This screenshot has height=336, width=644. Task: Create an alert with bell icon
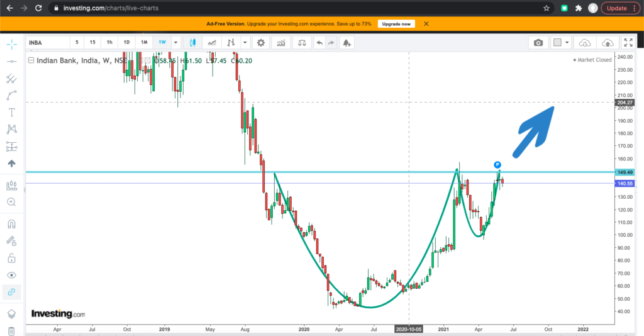[347, 43]
